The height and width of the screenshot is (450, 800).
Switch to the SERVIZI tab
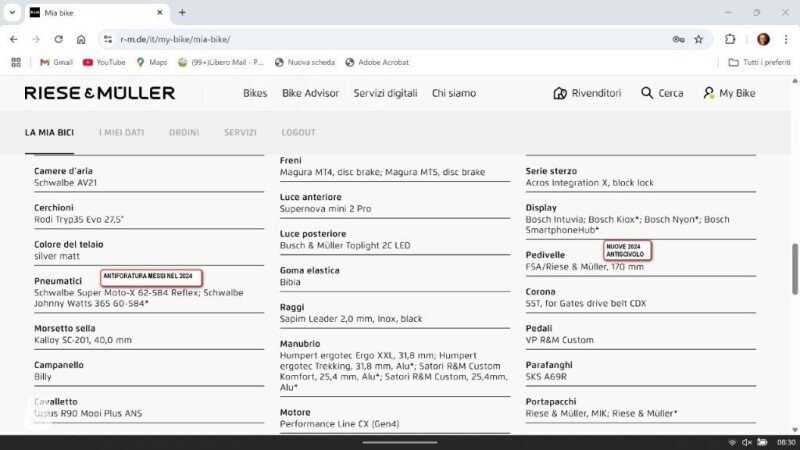click(240, 133)
